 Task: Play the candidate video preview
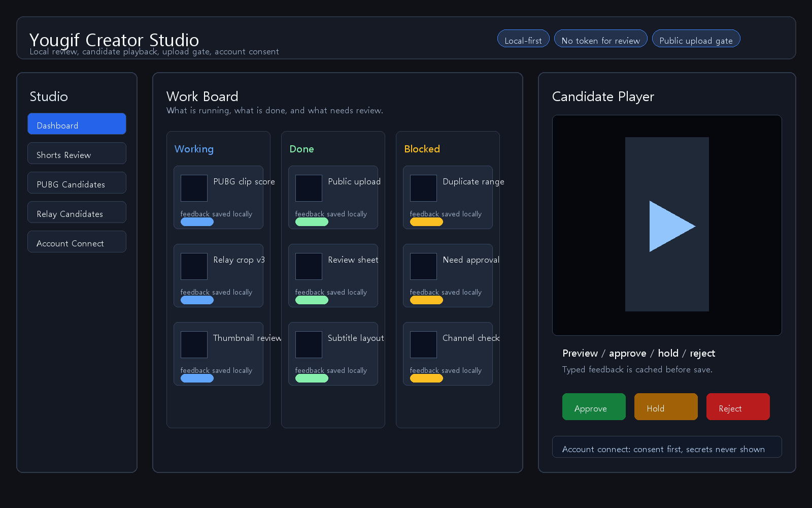tap(672, 226)
